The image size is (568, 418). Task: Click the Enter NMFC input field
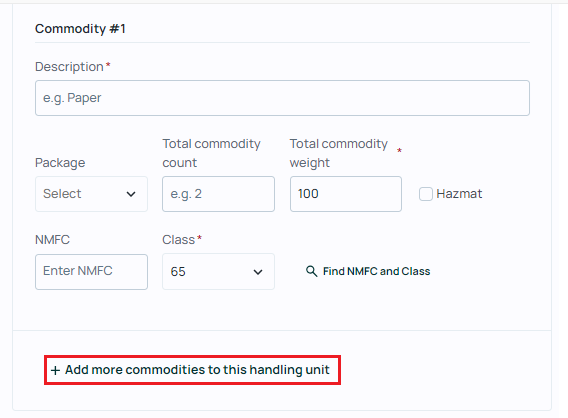click(x=91, y=272)
